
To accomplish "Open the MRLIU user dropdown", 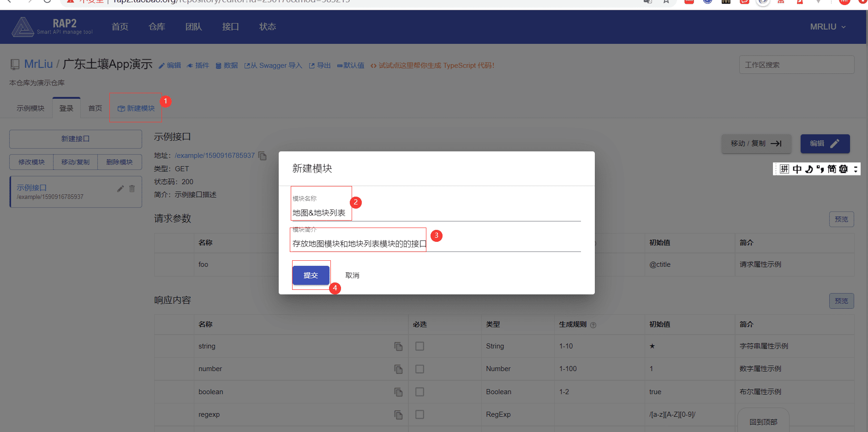I will click(828, 27).
